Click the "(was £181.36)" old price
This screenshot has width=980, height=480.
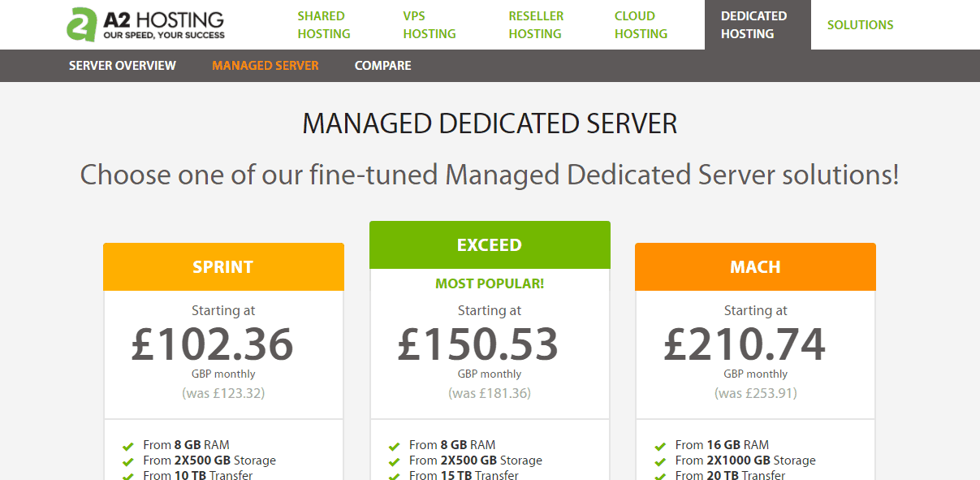(490, 393)
